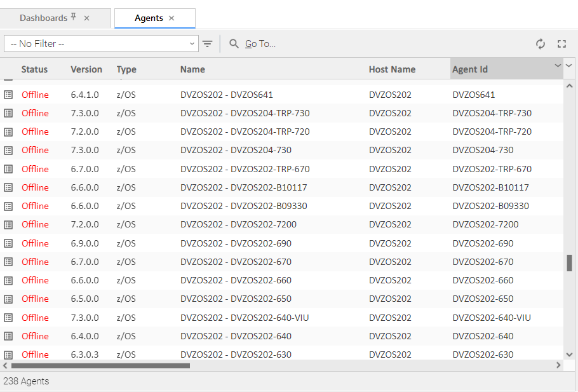
Task: Click the magnifier search icon
Action: [234, 44]
